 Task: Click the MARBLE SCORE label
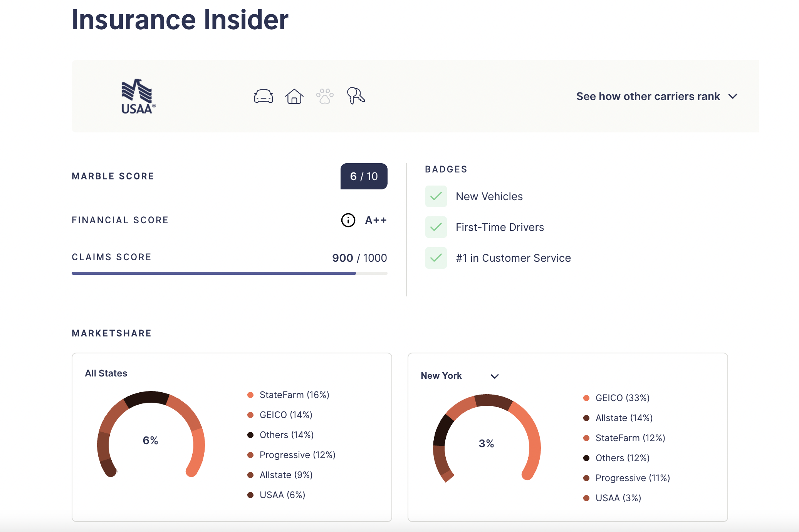coord(113,176)
